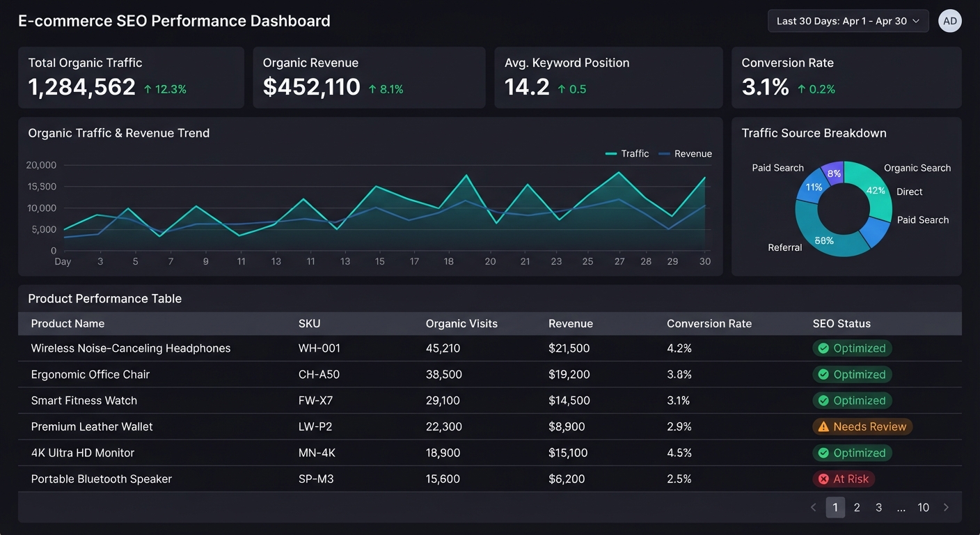Click the 45,210 organic visits value
Screen dimensions: 980x535
click(443, 348)
